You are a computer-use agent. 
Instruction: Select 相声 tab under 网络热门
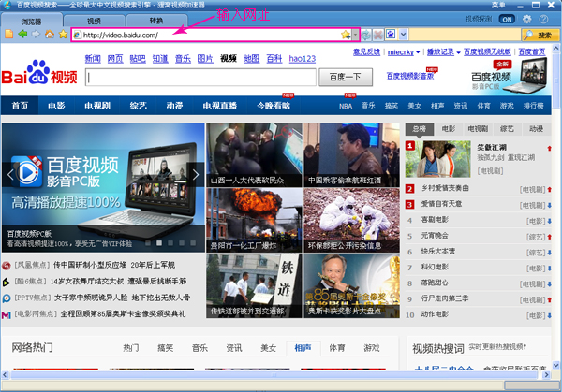click(303, 348)
